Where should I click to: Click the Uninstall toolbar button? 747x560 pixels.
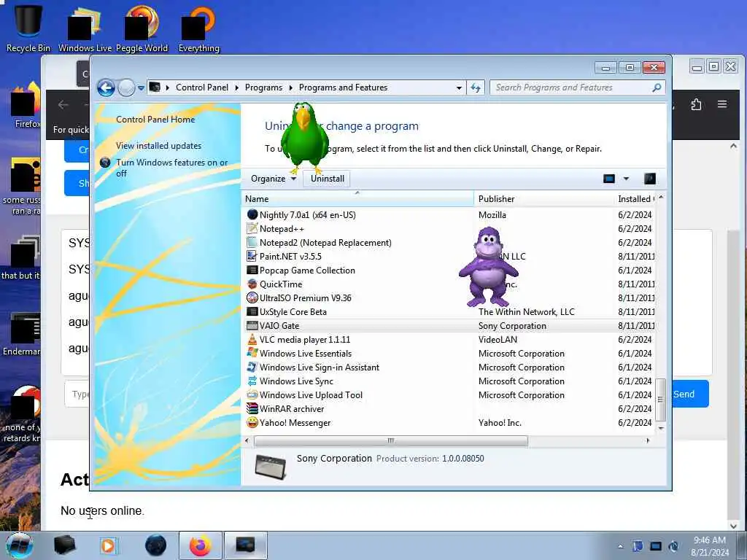pyautogui.click(x=328, y=179)
